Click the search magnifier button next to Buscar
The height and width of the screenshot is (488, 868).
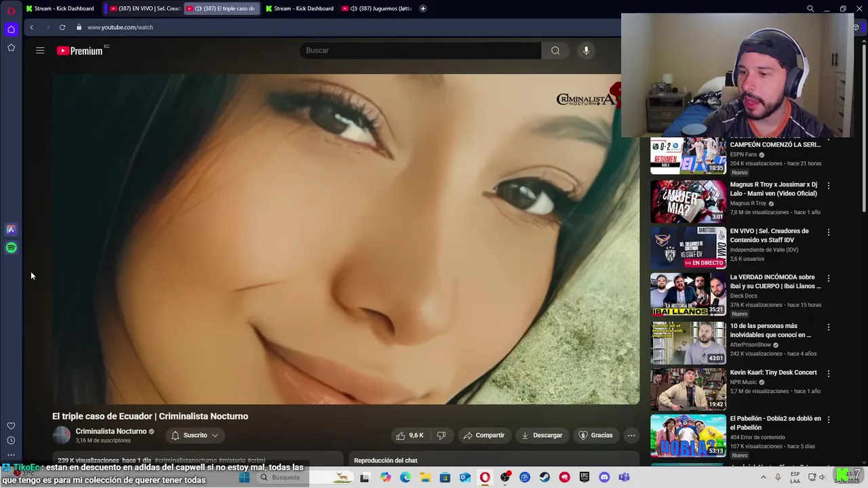click(555, 50)
